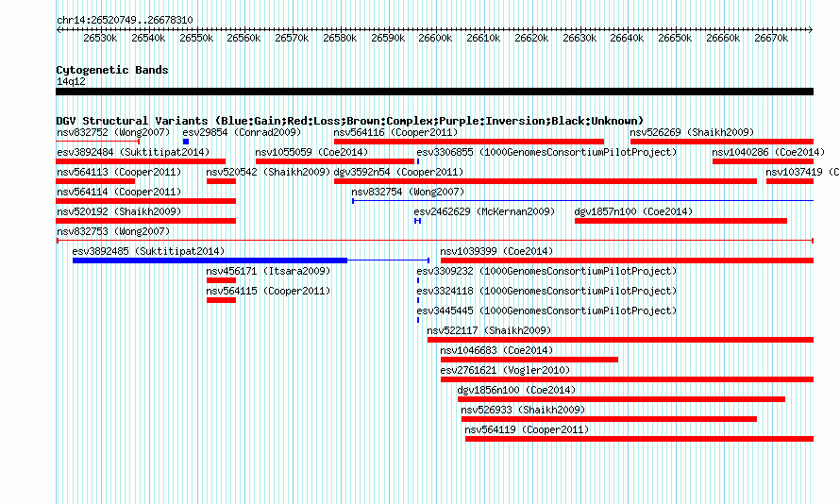Select esv2761621 (Vogler2010) variant label
This screenshot has width=840, height=504.
(505, 370)
